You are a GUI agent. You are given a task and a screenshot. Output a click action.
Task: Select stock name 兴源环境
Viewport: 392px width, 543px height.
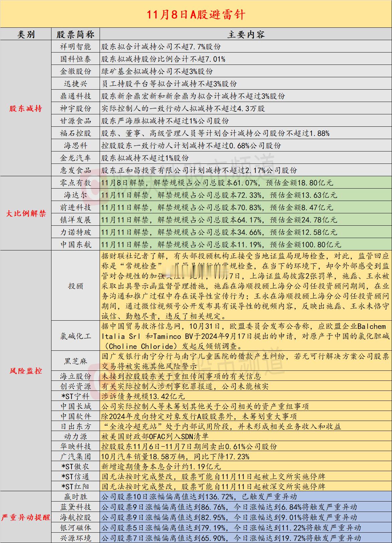tap(76, 538)
